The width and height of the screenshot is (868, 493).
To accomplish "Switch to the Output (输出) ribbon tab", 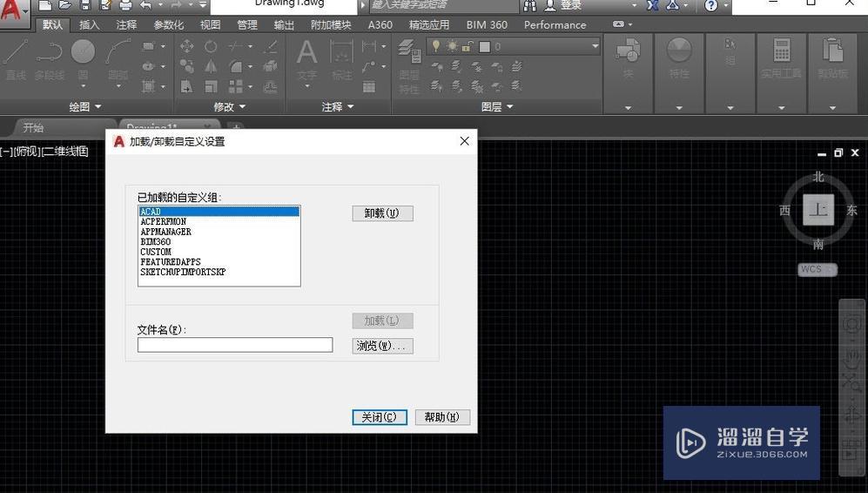I will click(x=284, y=25).
